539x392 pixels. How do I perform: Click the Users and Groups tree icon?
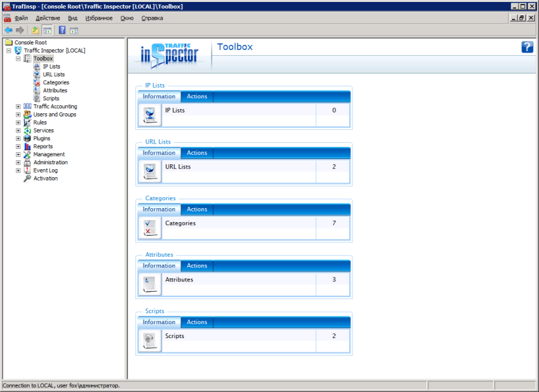click(27, 115)
